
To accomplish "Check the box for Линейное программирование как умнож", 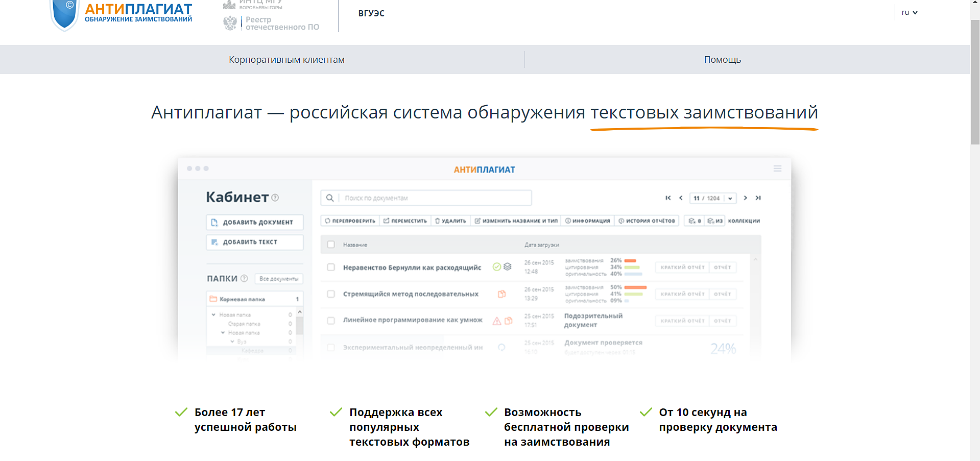I will click(331, 321).
